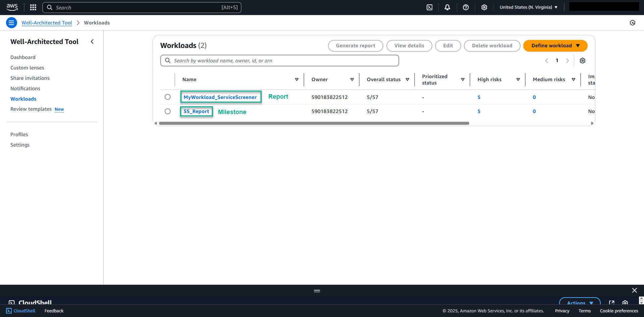Toggle the hamburger navigation menu icon
The width and height of the screenshot is (644, 317).
(11, 22)
